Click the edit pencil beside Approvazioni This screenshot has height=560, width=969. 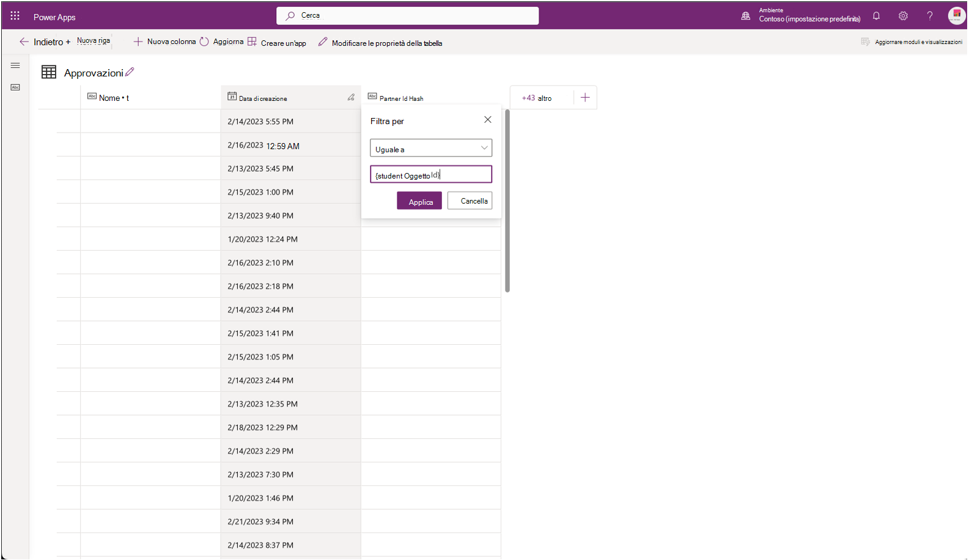130,72
